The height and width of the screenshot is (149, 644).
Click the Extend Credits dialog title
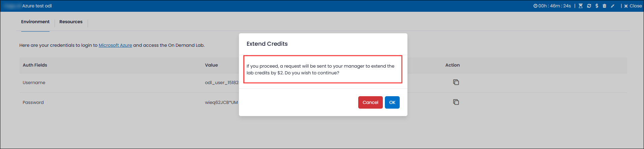point(267,44)
